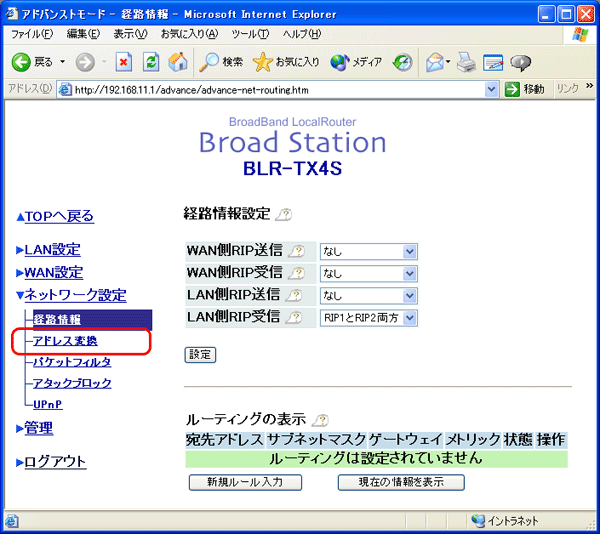Screen dimensions: 600x534
Task: Expand the LAN設定 section
Action: point(52,250)
